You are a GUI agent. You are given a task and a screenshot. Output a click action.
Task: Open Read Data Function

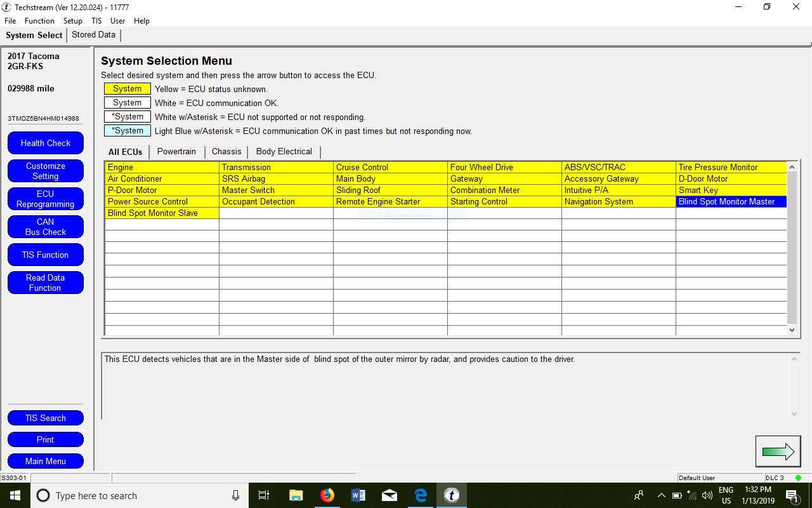(x=46, y=283)
